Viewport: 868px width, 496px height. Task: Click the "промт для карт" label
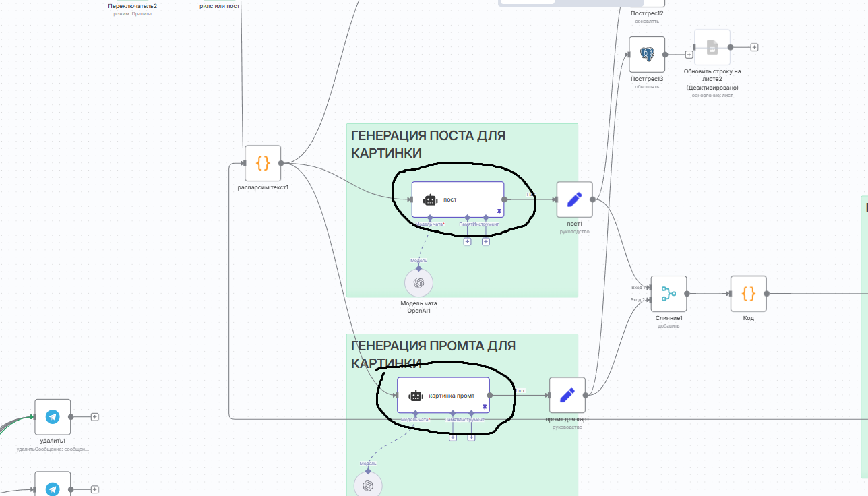[x=567, y=419]
